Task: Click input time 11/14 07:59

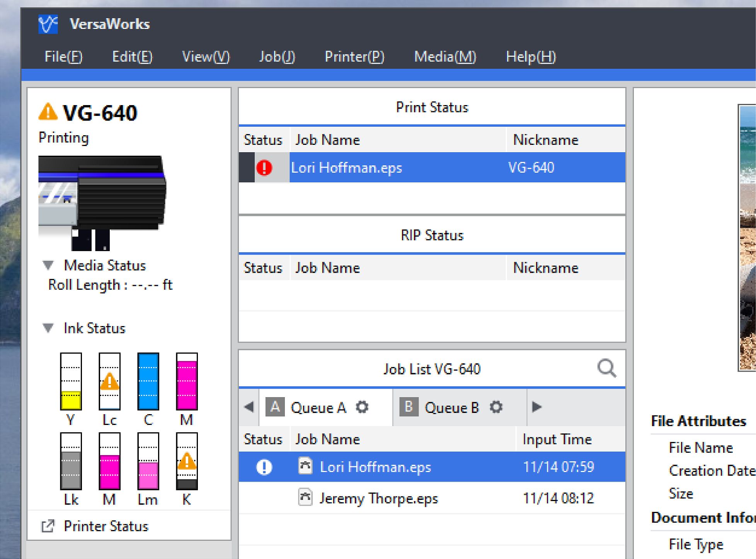Action: [x=558, y=467]
